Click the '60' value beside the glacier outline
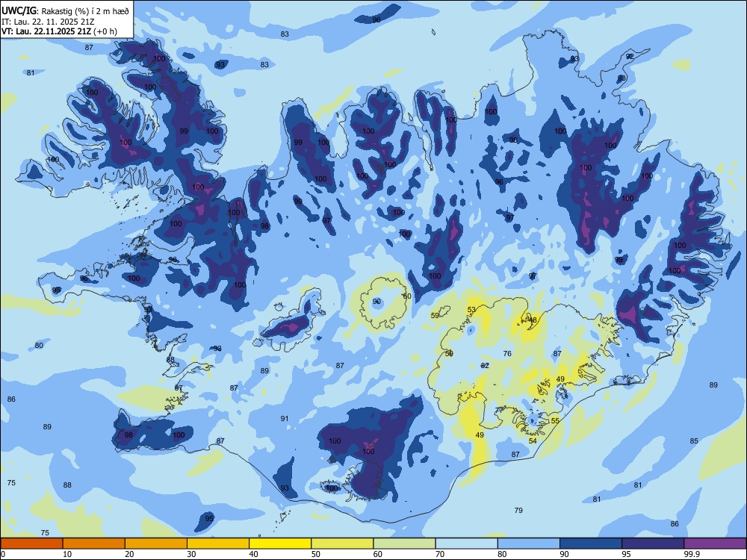747x560 pixels. point(407,296)
